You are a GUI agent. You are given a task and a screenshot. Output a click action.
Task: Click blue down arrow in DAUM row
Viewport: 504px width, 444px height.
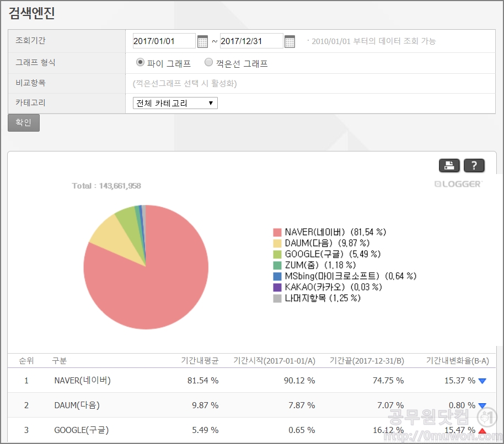coord(482,406)
